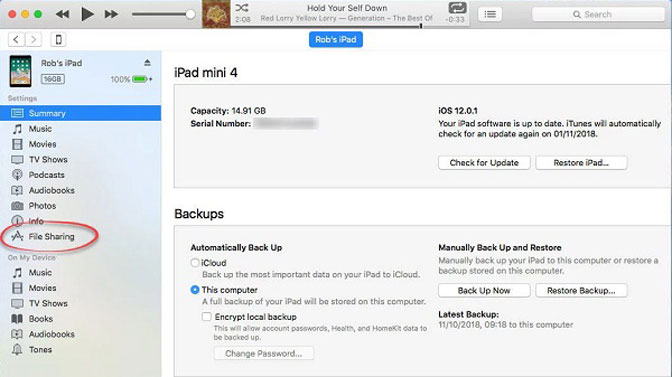Screen dimensions: 672x377
Task: Skip ahead with the fast-forward button
Action: click(x=111, y=14)
